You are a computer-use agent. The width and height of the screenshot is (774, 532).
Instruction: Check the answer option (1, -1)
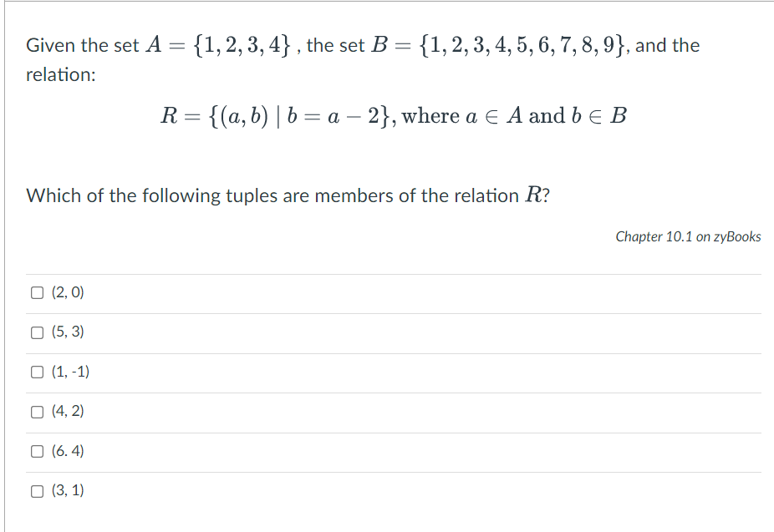37,372
